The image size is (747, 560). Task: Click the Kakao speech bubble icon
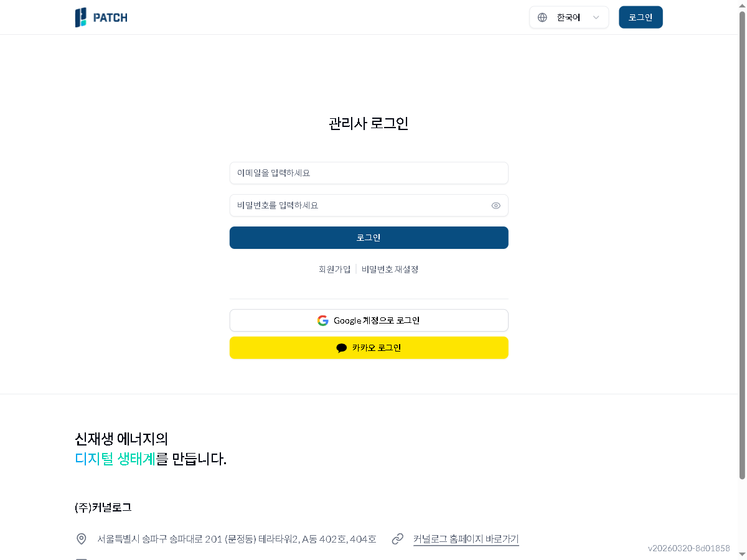[342, 348]
